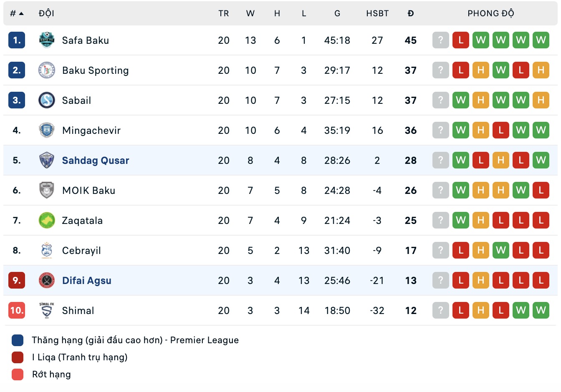Click the Sabail team logo

coord(47,101)
